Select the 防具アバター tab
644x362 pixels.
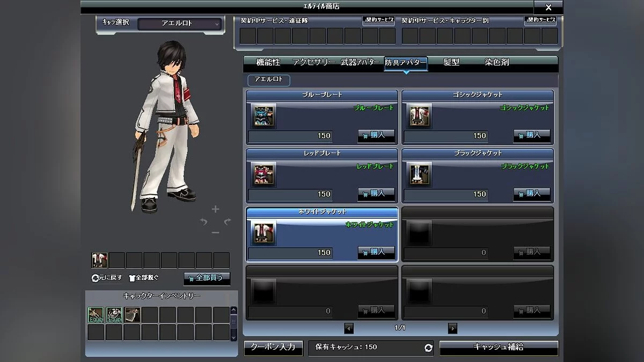click(x=406, y=62)
